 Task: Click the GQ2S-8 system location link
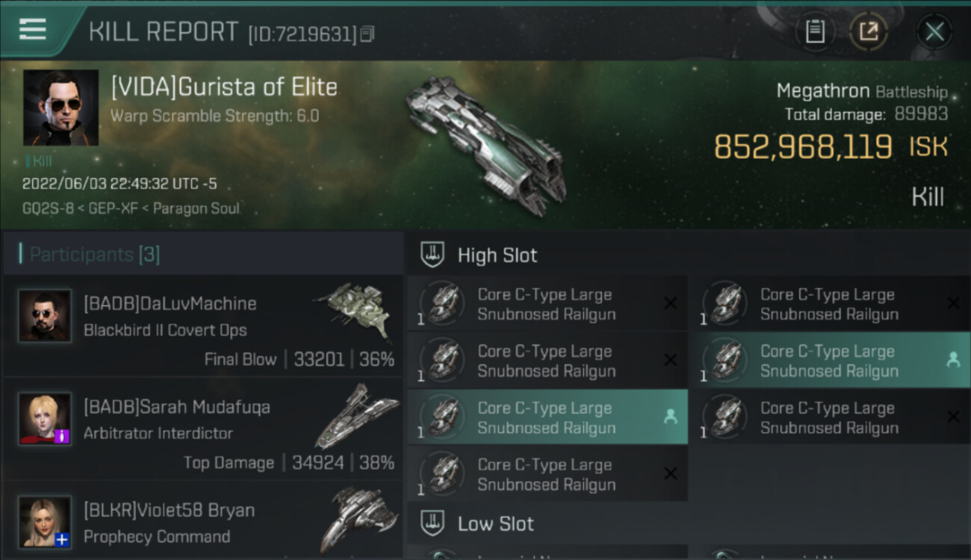[x=48, y=208]
